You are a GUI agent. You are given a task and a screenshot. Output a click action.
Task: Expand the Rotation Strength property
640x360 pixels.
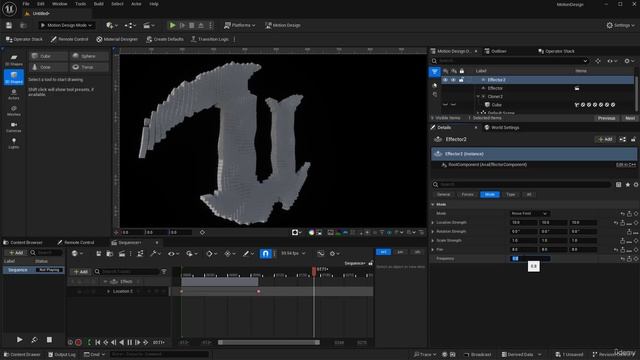coord(433,232)
